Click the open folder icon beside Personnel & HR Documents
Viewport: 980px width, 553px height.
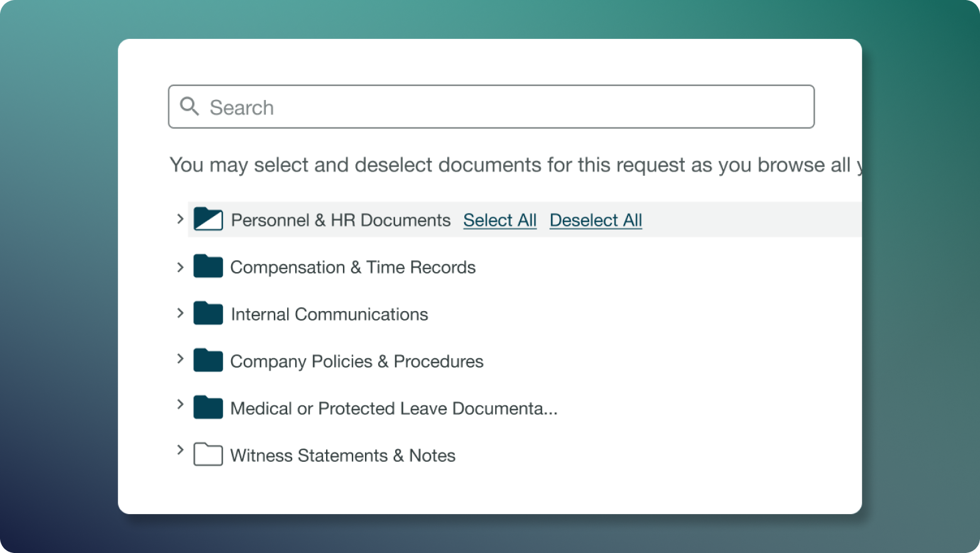(x=208, y=219)
